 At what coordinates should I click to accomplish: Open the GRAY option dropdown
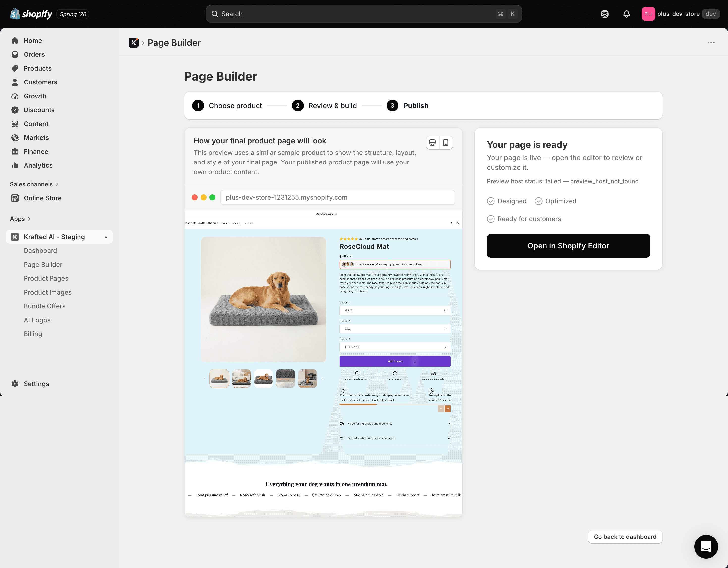pyautogui.click(x=395, y=311)
